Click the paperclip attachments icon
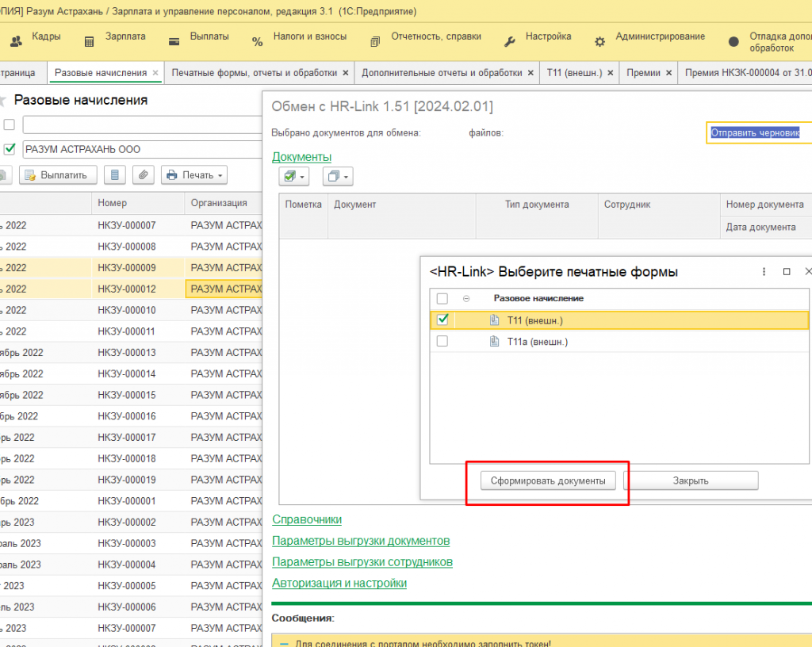812x647 pixels. click(x=143, y=175)
